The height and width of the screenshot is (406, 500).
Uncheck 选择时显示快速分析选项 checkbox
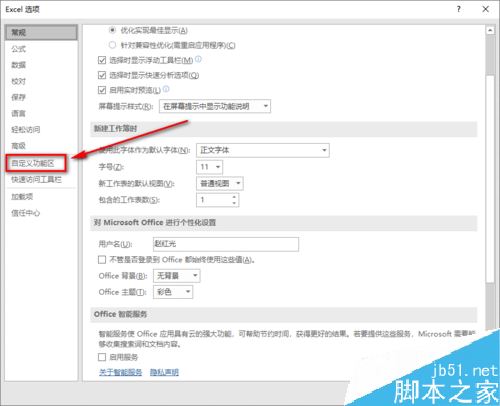(102, 75)
